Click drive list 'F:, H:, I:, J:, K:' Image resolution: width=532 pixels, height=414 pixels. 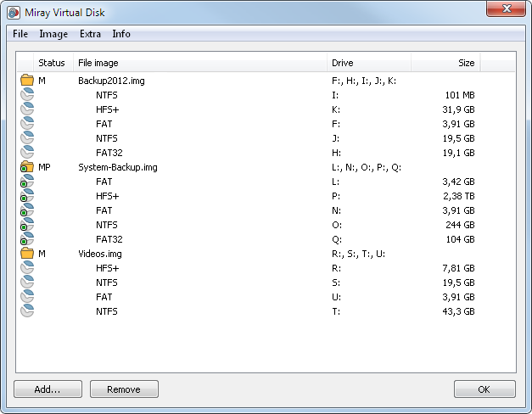[364, 81]
